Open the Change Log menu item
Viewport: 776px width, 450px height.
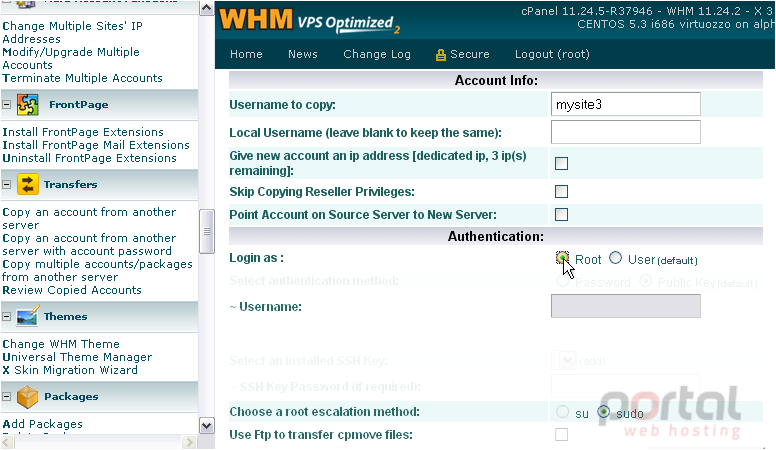pyautogui.click(x=377, y=54)
